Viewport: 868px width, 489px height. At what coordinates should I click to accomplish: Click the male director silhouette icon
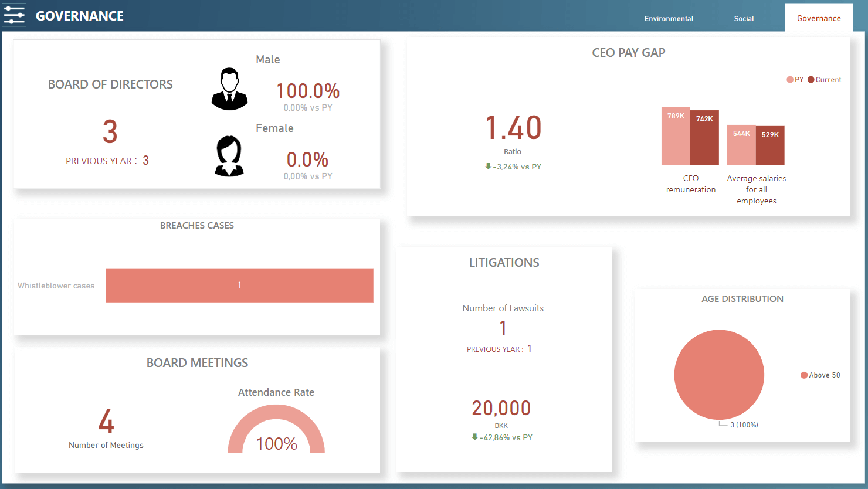(x=229, y=89)
